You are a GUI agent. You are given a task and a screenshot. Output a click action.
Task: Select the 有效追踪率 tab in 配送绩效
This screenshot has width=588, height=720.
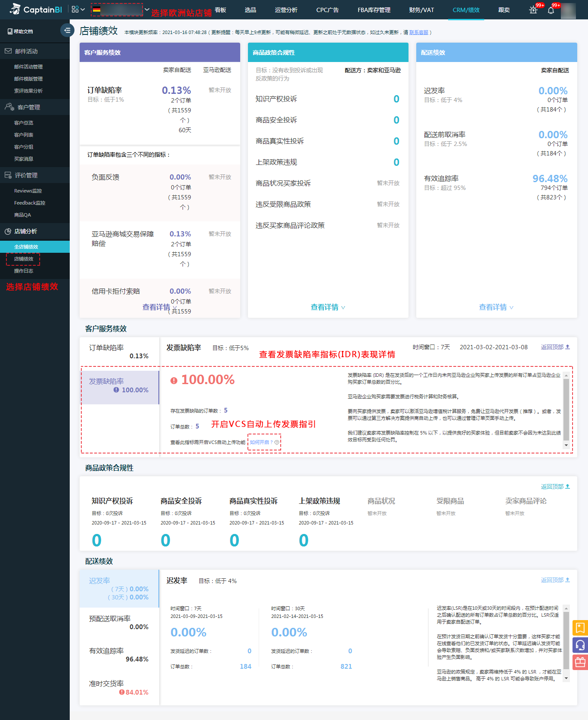pyautogui.click(x=119, y=655)
